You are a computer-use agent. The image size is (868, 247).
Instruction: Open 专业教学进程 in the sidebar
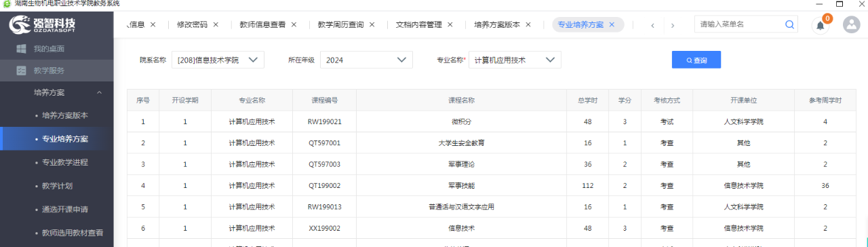click(64, 162)
